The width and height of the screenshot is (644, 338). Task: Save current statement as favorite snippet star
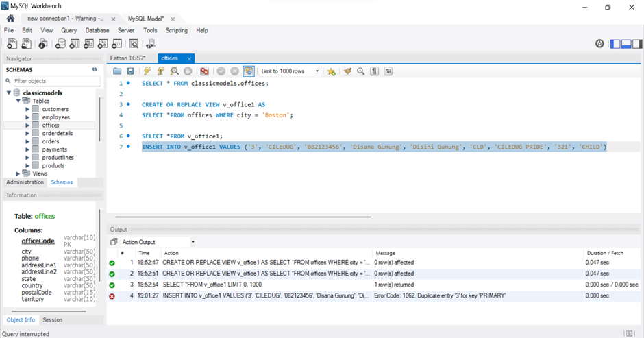331,71
